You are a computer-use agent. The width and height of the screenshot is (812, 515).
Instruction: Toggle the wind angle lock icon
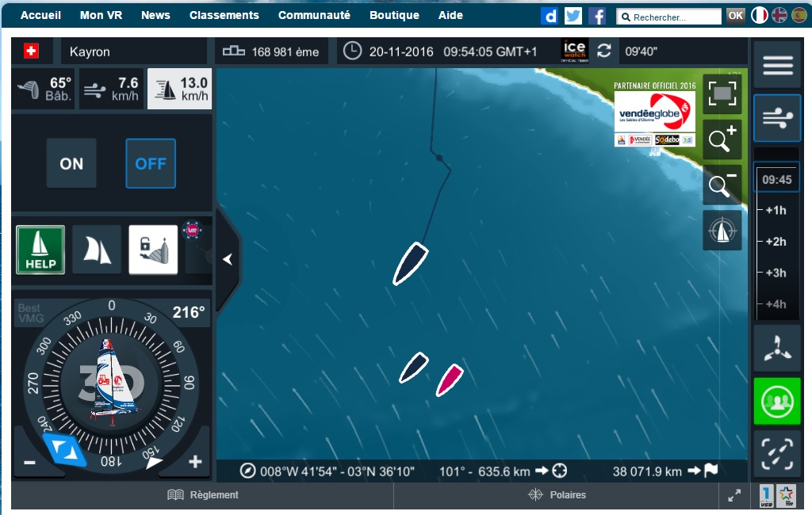(153, 250)
